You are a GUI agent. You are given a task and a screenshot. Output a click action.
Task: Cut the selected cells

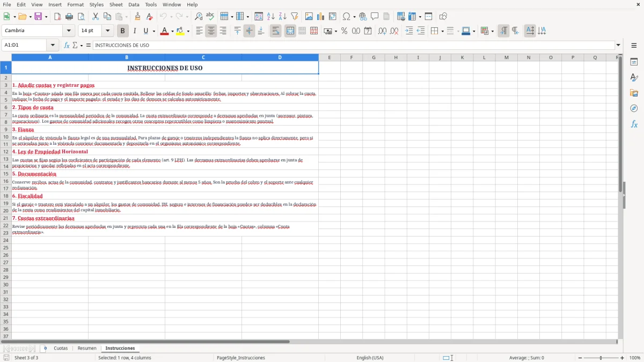(96, 17)
